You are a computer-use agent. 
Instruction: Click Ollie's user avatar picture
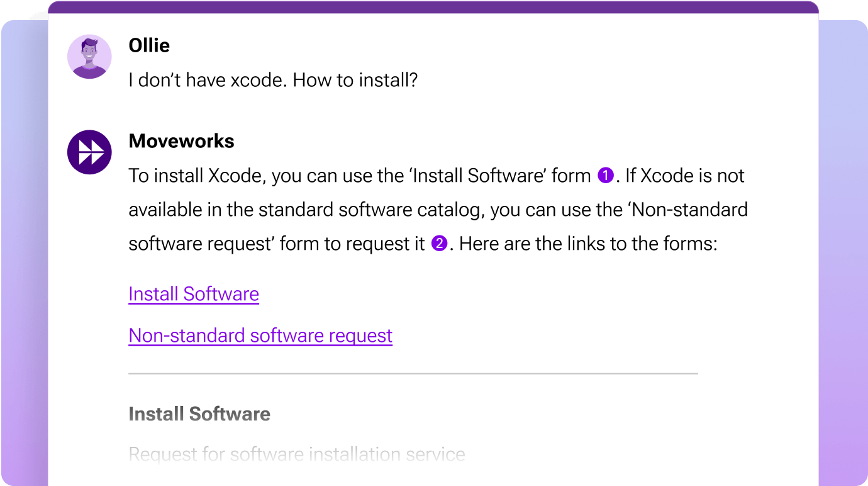coord(89,57)
